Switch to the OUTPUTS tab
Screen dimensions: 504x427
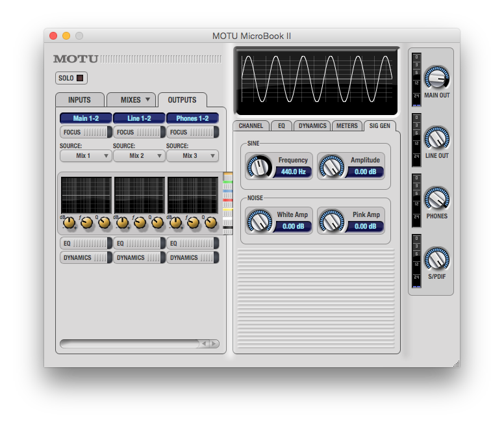(182, 99)
